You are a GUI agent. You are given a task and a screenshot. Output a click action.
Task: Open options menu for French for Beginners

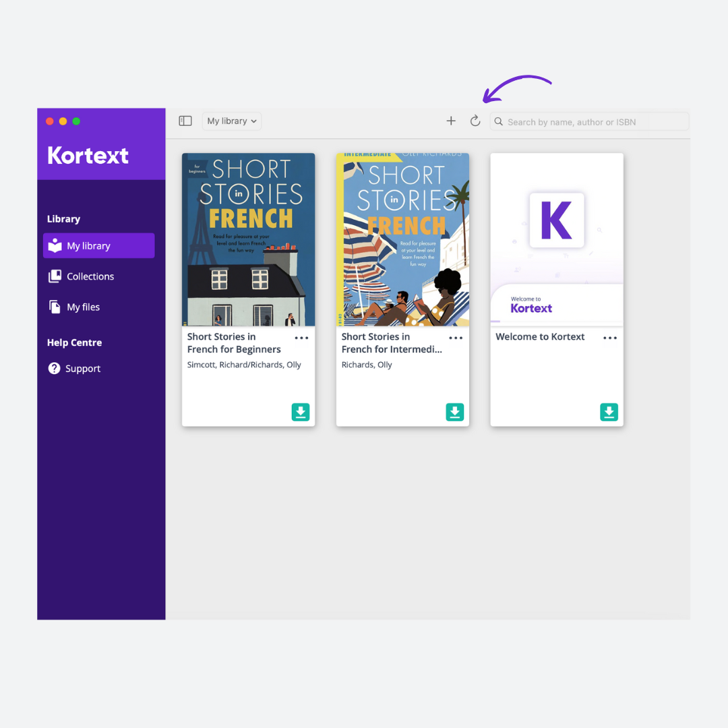point(302,338)
